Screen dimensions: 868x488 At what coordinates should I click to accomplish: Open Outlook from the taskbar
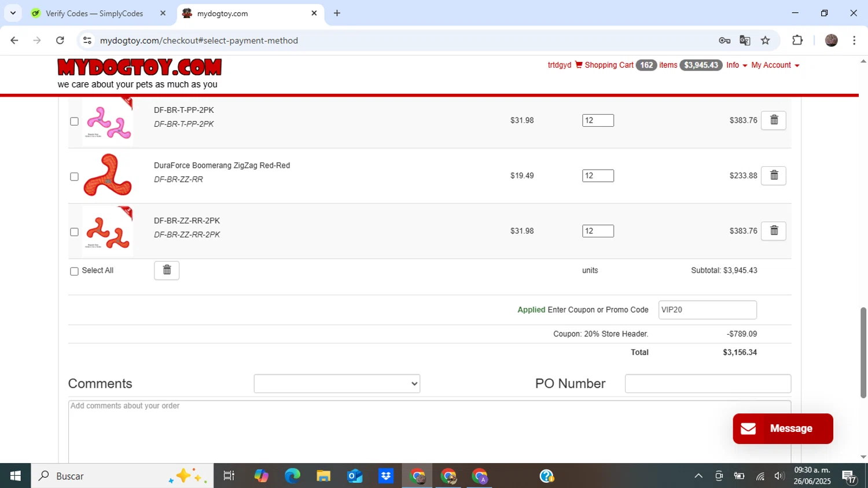pyautogui.click(x=355, y=476)
